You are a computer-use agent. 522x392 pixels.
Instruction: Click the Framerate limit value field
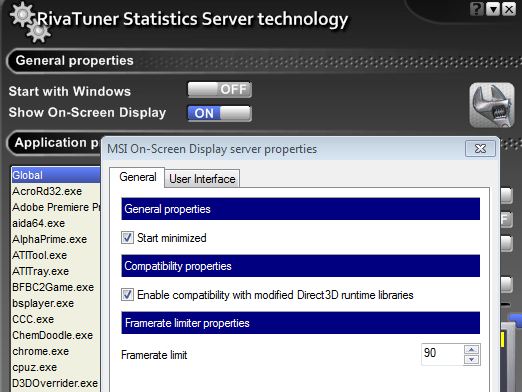pyautogui.click(x=442, y=354)
